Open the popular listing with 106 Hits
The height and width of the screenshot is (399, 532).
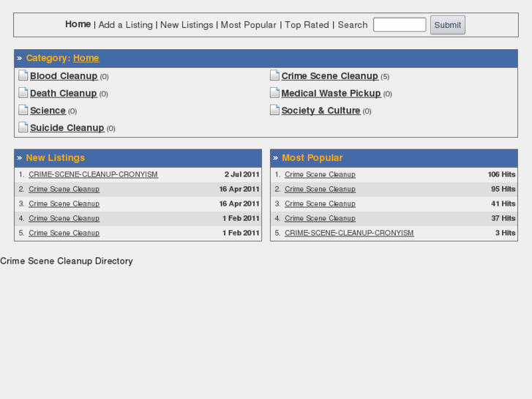[320, 174]
